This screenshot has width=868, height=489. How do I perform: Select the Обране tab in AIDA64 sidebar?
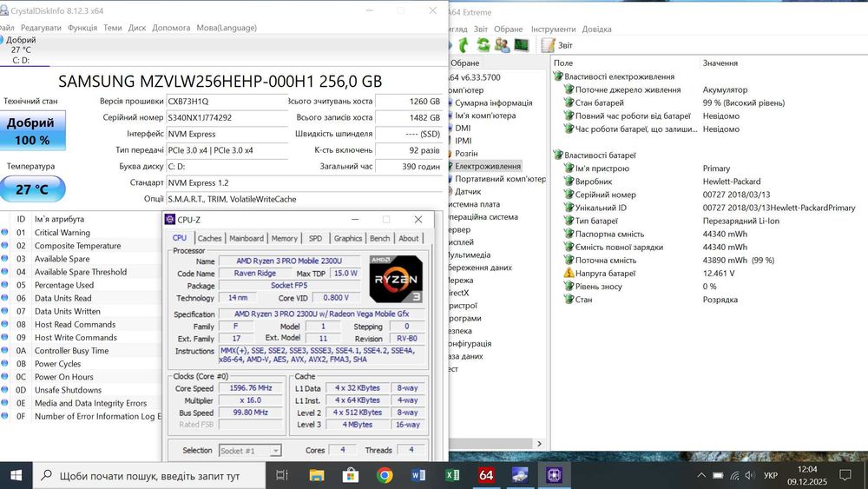[464, 63]
